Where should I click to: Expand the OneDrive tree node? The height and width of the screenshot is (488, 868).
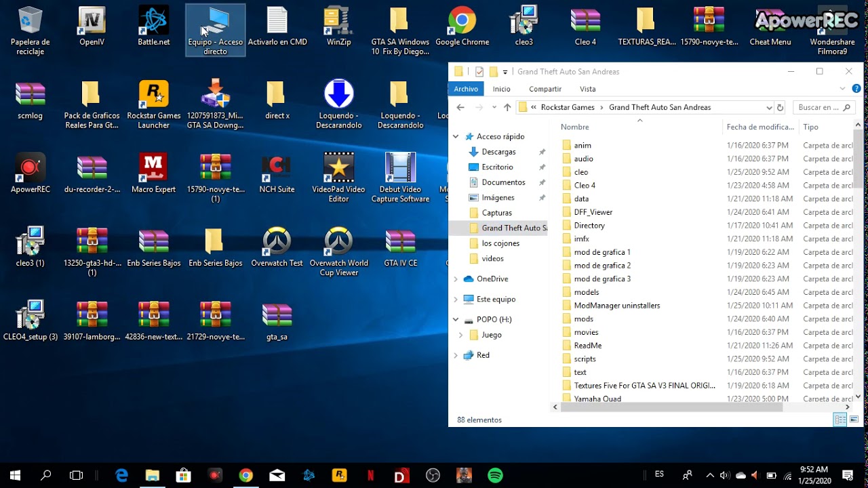pyautogui.click(x=456, y=279)
